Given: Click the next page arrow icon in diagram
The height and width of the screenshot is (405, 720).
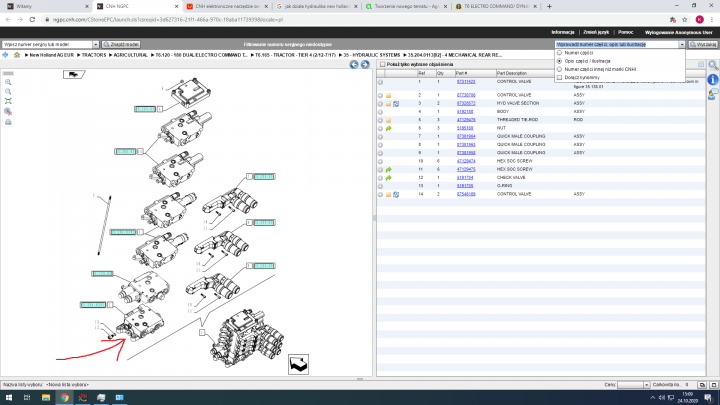Looking at the screenshot, I should [299, 362].
